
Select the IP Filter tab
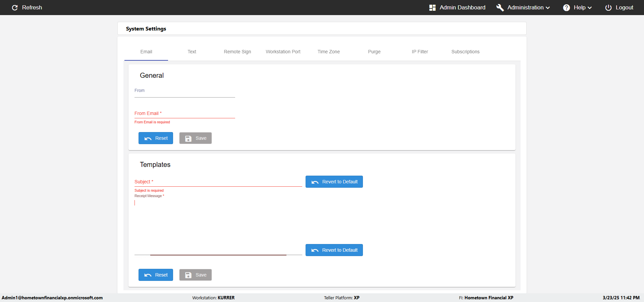pyautogui.click(x=420, y=52)
